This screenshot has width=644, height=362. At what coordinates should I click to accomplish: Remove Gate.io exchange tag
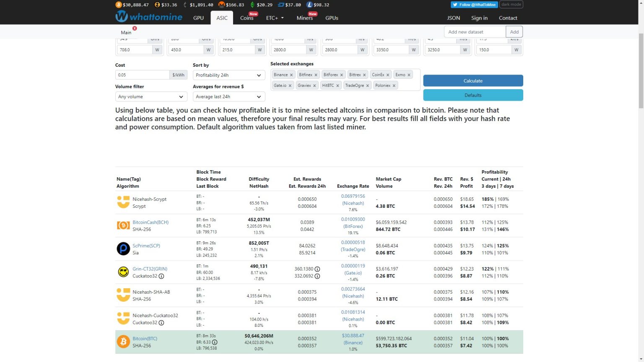tap(290, 85)
